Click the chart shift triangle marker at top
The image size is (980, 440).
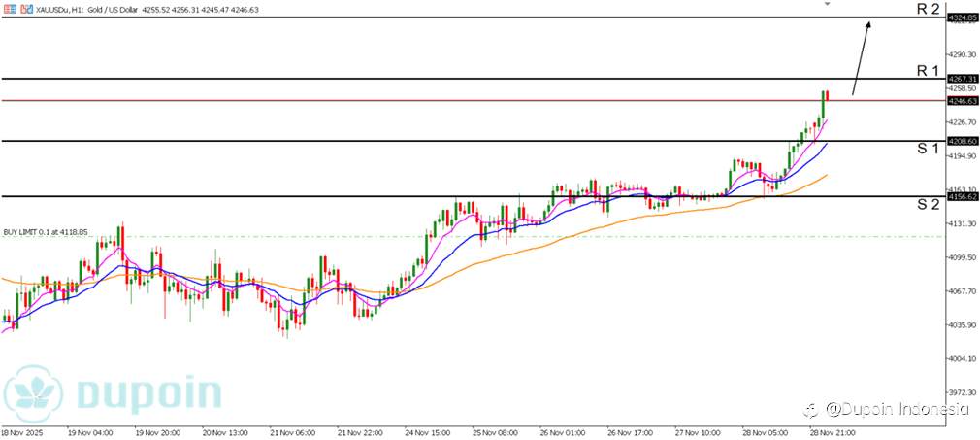click(x=828, y=4)
